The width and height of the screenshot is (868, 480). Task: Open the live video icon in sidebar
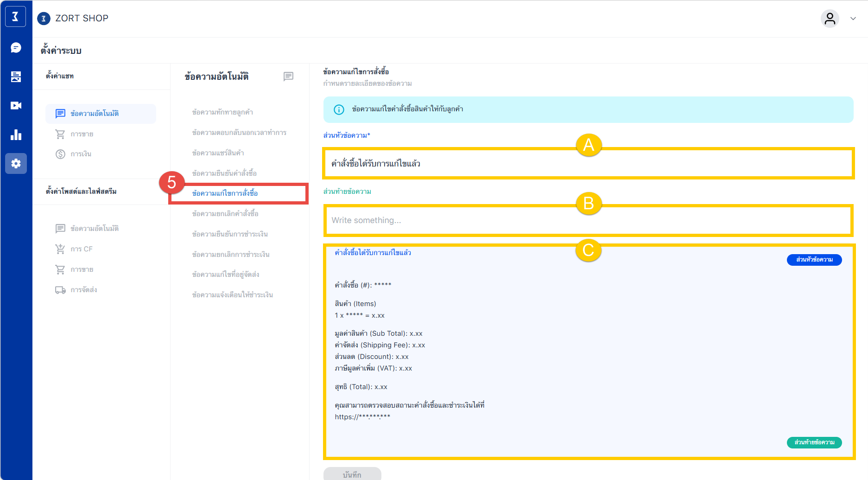click(16, 106)
